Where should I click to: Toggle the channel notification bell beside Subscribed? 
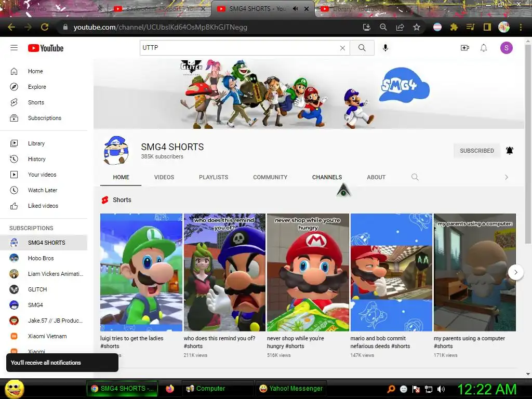pyautogui.click(x=510, y=150)
